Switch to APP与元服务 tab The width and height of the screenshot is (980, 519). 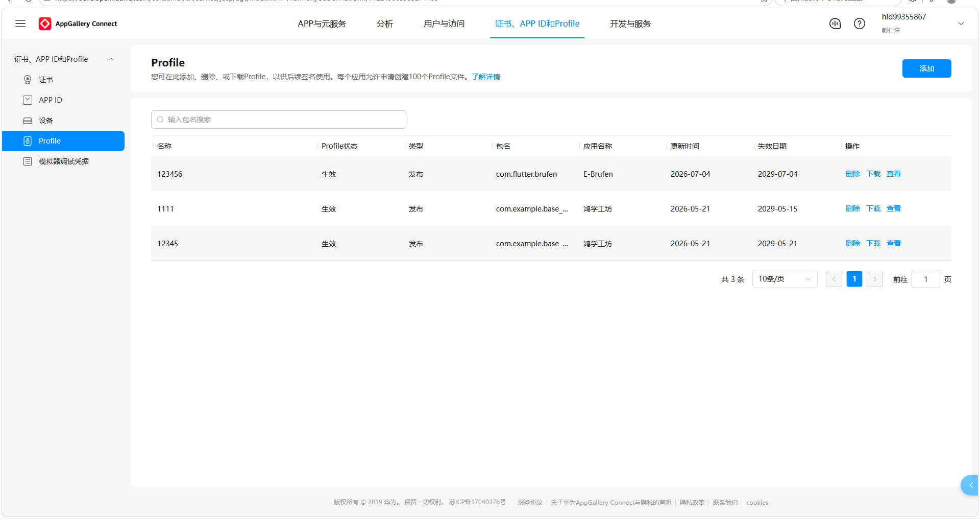[322, 23]
